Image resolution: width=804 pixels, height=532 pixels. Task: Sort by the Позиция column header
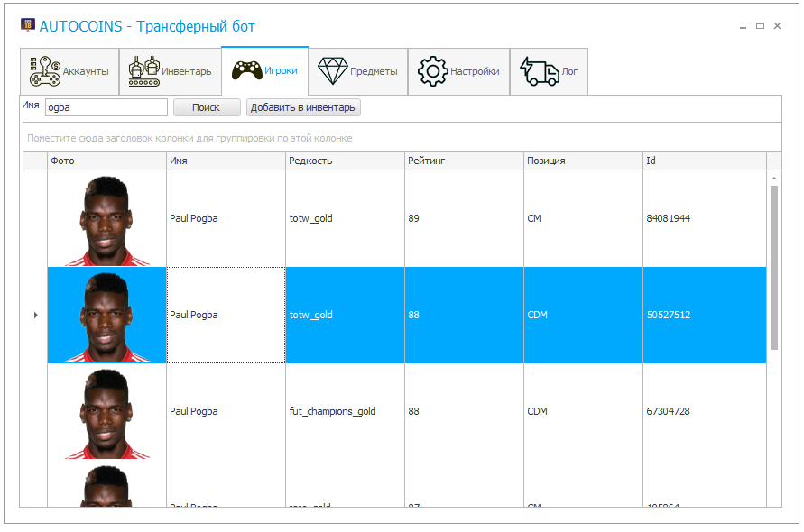pos(583,161)
